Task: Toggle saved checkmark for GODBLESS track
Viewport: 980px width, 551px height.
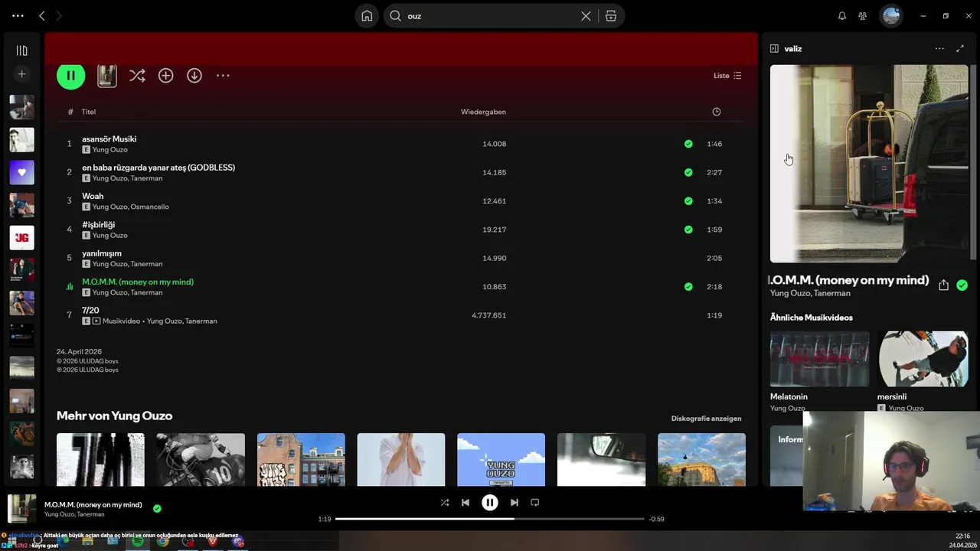Action: click(x=688, y=172)
